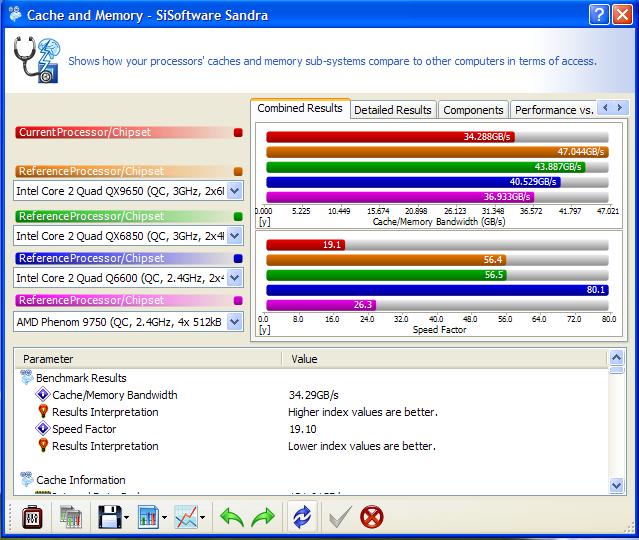
Task: Click the grey checkmark OK icon
Action: (340, 517)
